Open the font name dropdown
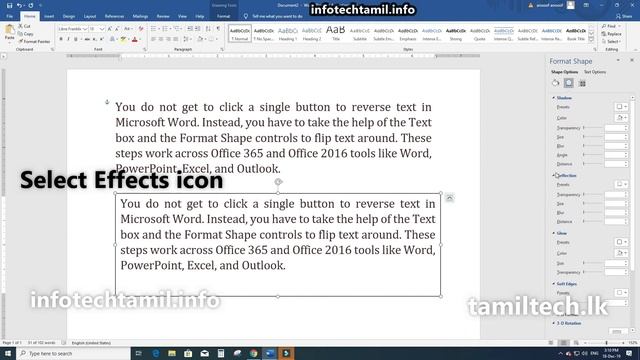Screen dimensions: 640x360 pos(85,29)
